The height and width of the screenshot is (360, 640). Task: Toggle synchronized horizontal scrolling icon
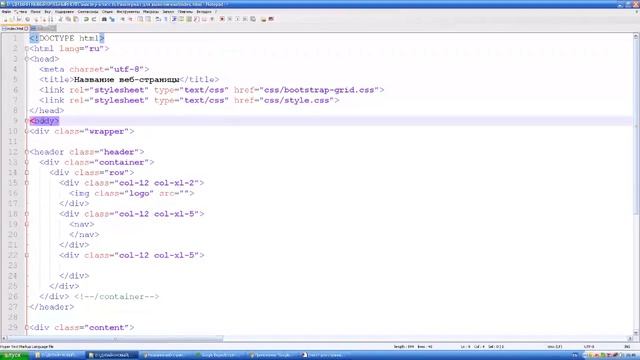[149, 19]
